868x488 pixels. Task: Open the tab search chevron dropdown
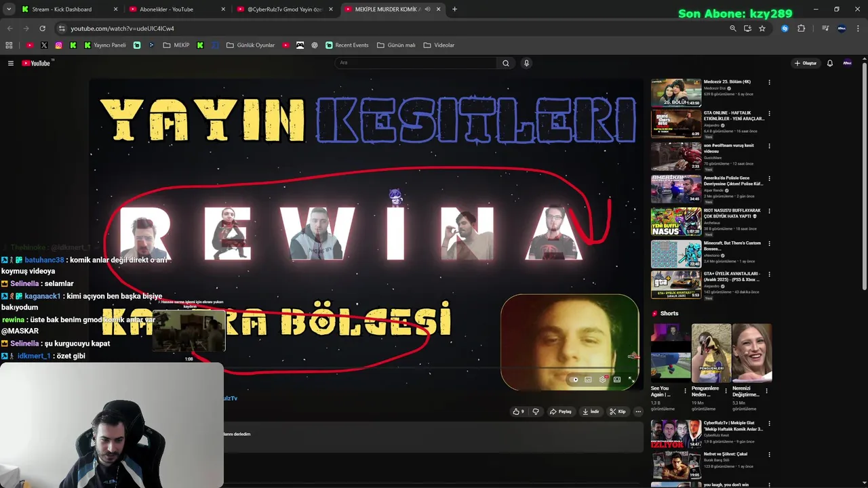[x=9, y=9]
